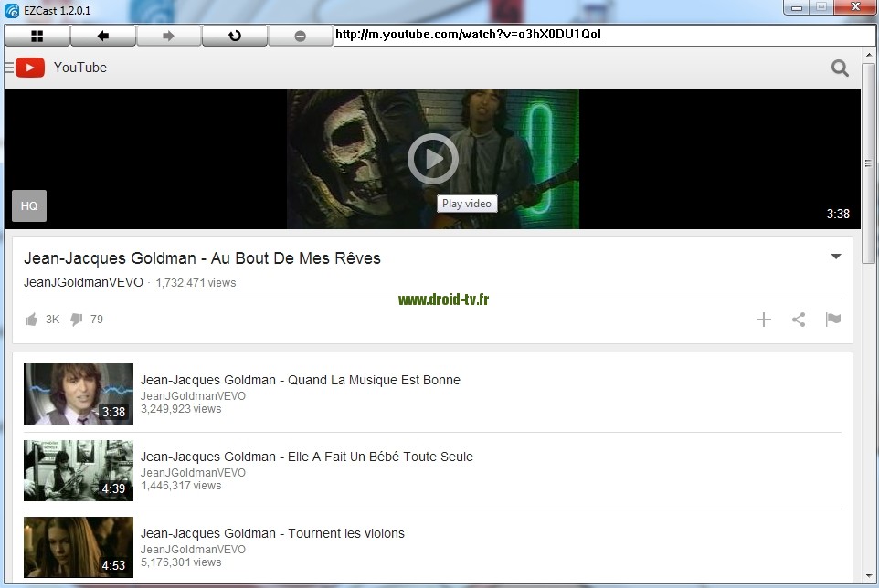The height and width of the screenshot is (588, 879).
Task: Play the video with the circular play button
Action: pyautogui.click(x=433, y=159)
